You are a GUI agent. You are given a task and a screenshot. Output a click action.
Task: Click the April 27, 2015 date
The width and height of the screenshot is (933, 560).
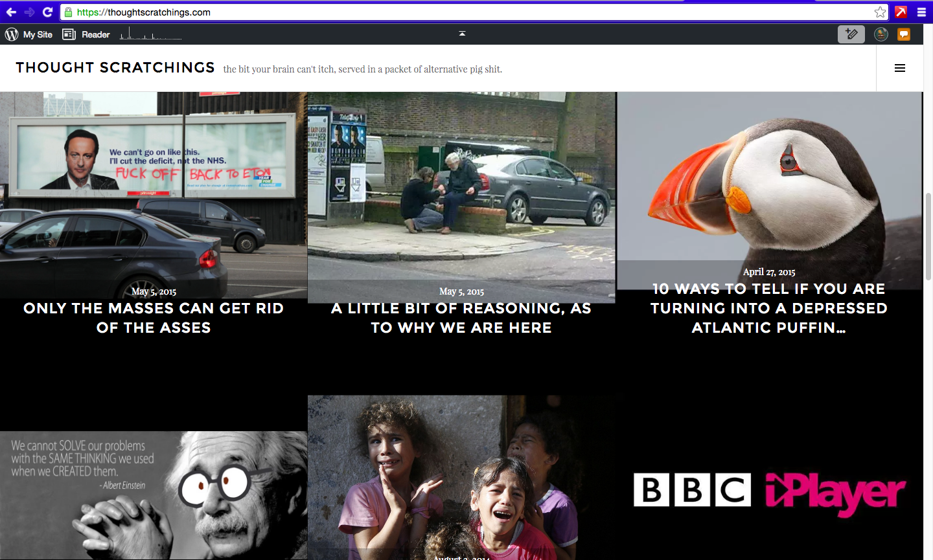tap(769, 272)
